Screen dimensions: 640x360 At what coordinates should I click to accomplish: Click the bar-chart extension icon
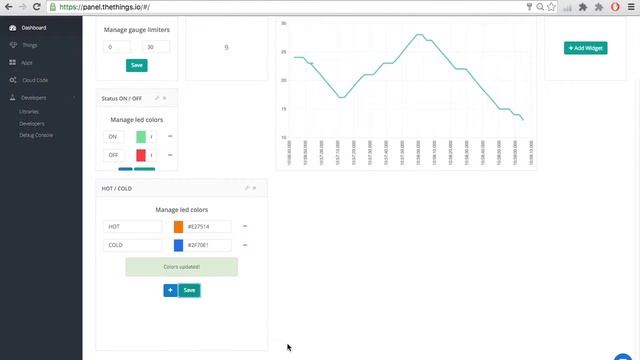[x=567, y=7]
